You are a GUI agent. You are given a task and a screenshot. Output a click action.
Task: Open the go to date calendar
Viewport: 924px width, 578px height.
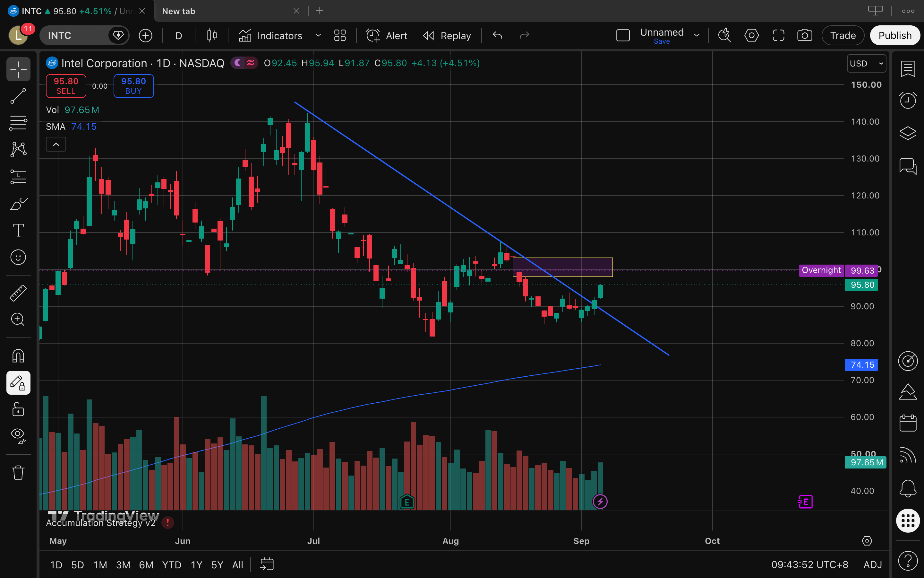(267, 564)
